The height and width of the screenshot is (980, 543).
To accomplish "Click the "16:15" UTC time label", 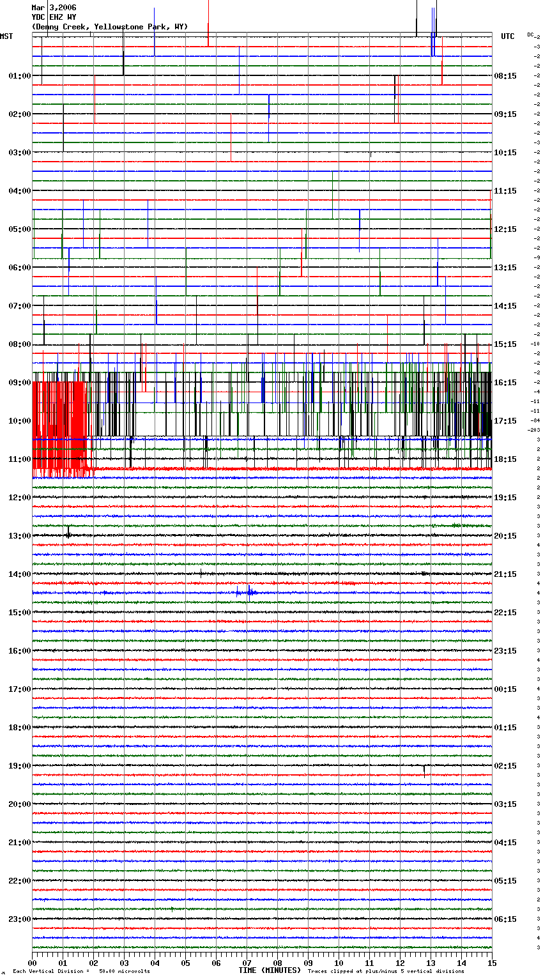I will click(505, 383).
